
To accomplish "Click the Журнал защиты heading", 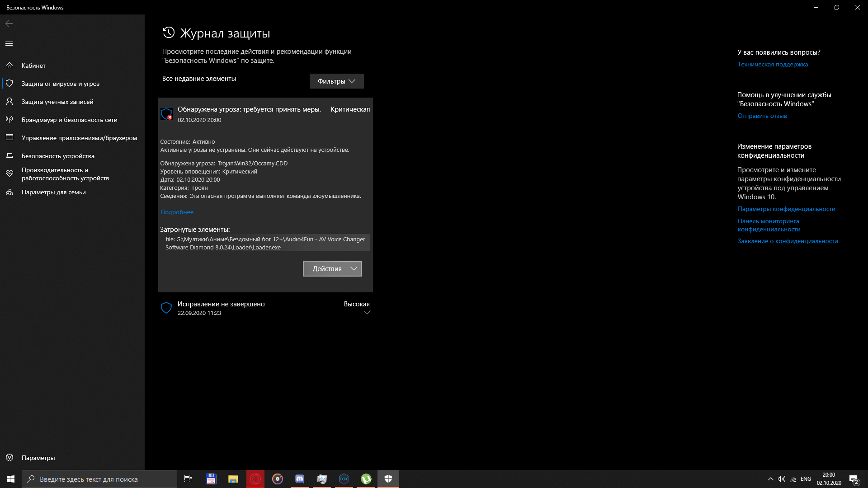I will click(x=225, y=33).
